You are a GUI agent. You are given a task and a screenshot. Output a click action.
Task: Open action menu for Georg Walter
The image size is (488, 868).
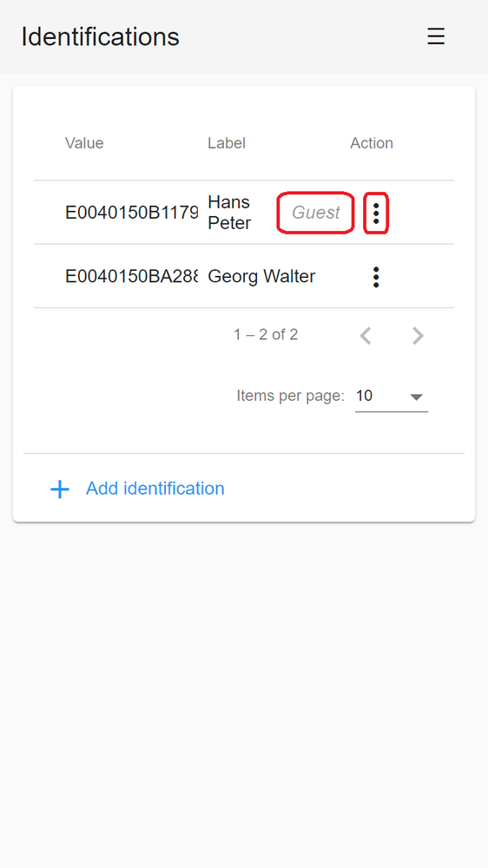(x=376, y=276)
